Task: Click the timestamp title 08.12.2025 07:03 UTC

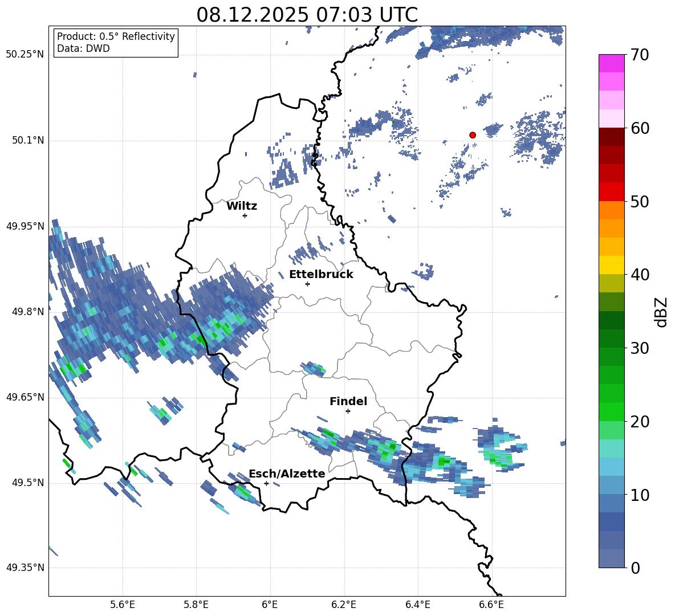Action: [307, 15]
